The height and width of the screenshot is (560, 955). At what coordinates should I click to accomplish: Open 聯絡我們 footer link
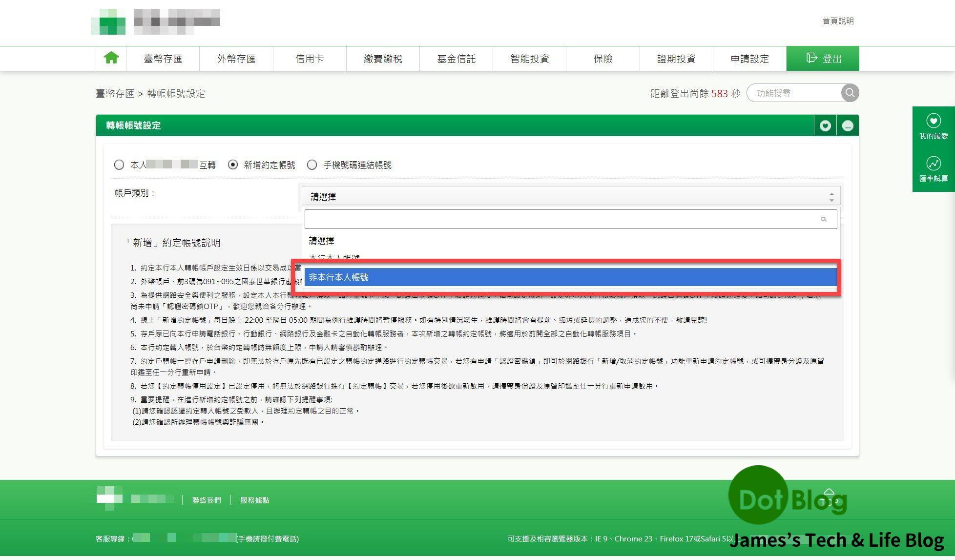pyautogui.click(x=207, y=500)
